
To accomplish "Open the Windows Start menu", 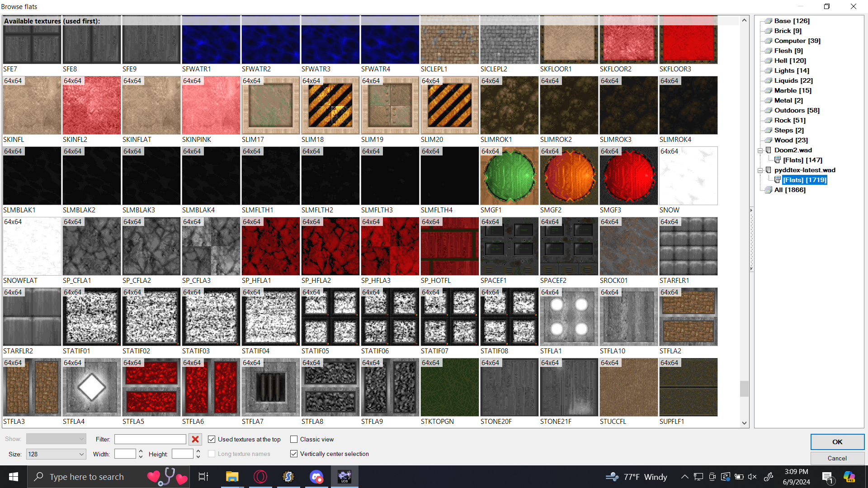I will [14, 477].
